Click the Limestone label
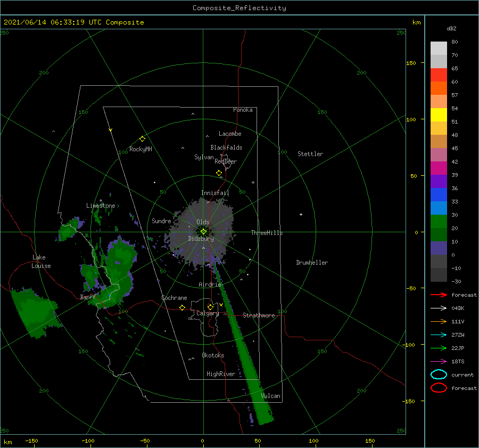This screenshot has width=479, height=448. tap(101, 206)
